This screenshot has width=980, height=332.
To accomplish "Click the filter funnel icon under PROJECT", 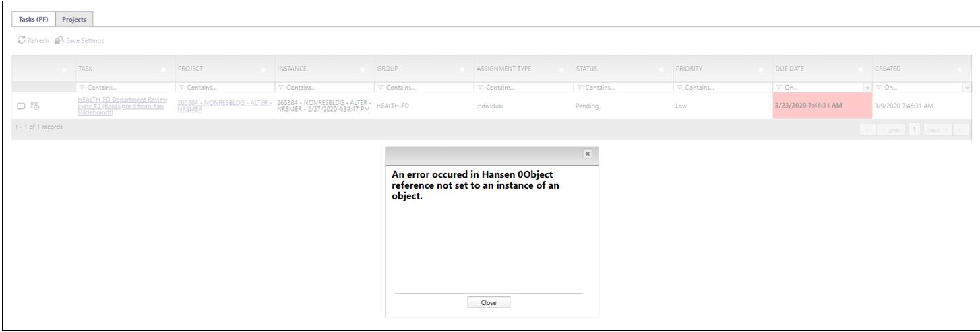I will 182,88.
